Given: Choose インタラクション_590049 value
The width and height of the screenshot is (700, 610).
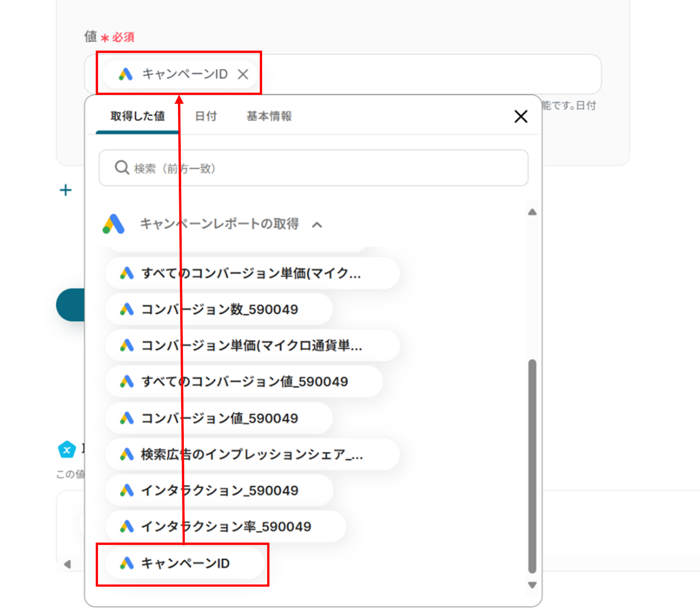Looking at the screenshot, I should point(219,491).
